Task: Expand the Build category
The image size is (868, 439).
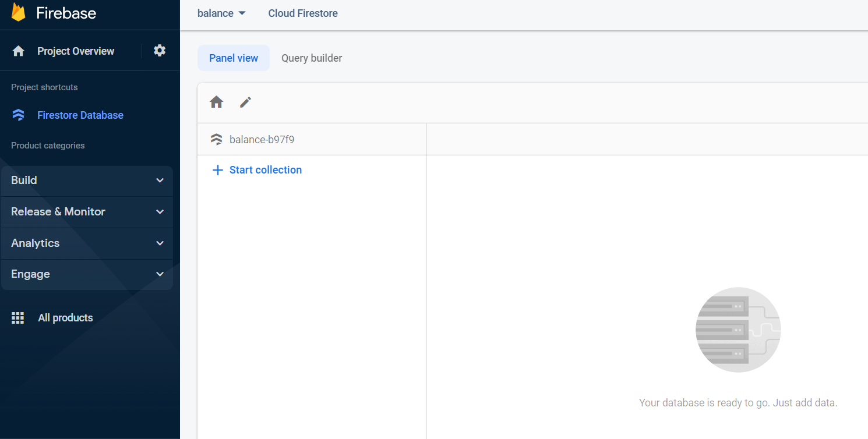Action: [x=87, y=180]
